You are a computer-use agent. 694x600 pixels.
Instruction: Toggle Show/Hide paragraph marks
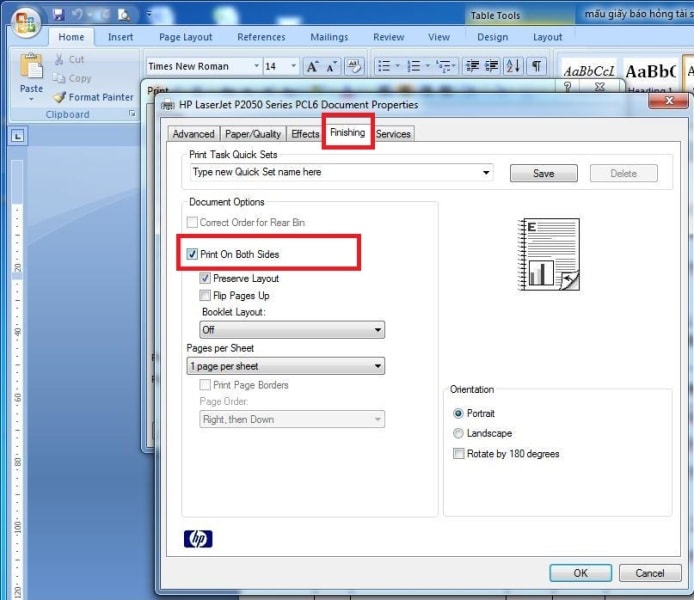tap(536, 66)
